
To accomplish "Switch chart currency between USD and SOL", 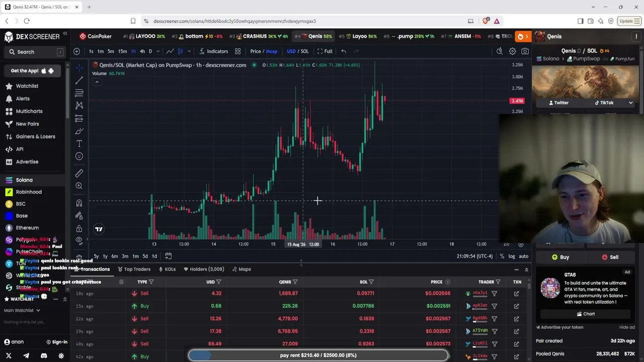I will pos(298,51).
